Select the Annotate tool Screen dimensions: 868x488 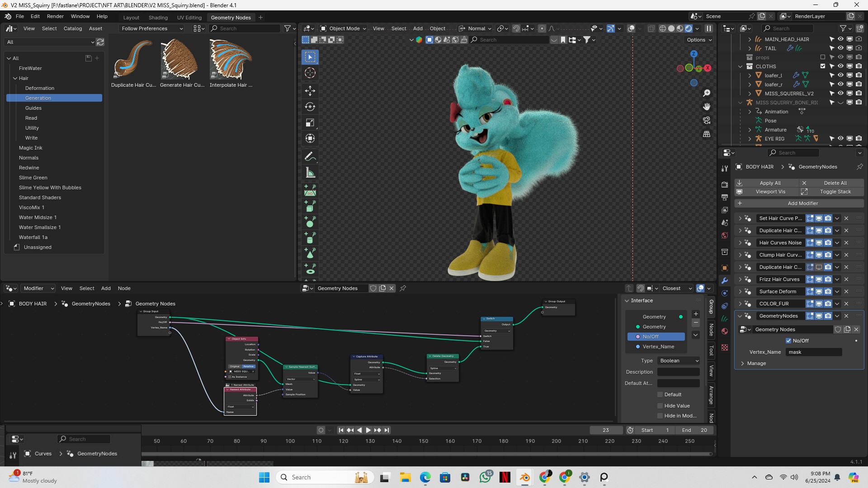pos(310,156)
